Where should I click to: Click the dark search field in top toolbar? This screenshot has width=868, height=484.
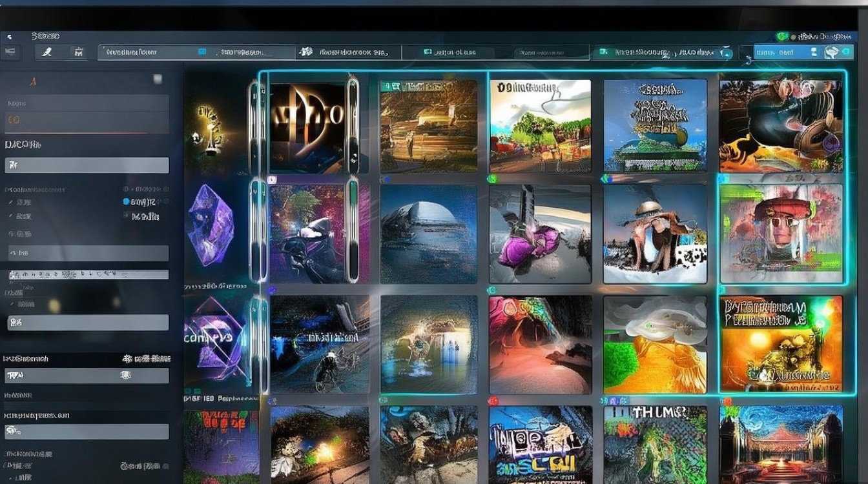551,52
